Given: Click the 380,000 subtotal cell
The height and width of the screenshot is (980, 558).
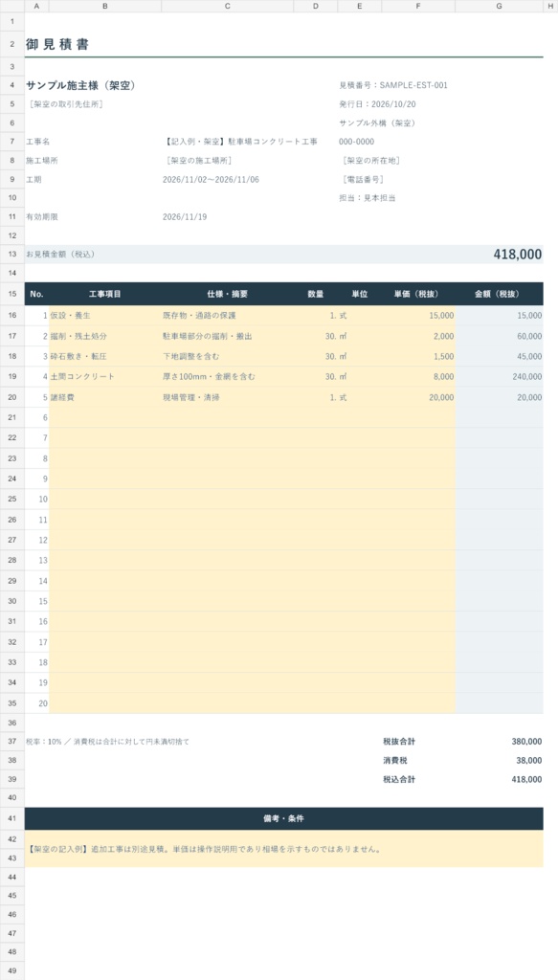Looking at the screenshot, I should click(x=526, y=742).
